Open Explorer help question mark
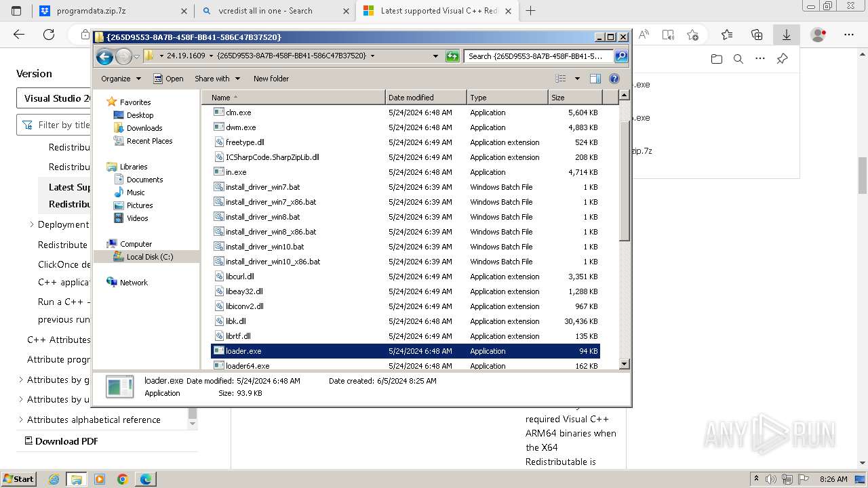The width and height of the screenshot is (868, 488). point(614,79)
